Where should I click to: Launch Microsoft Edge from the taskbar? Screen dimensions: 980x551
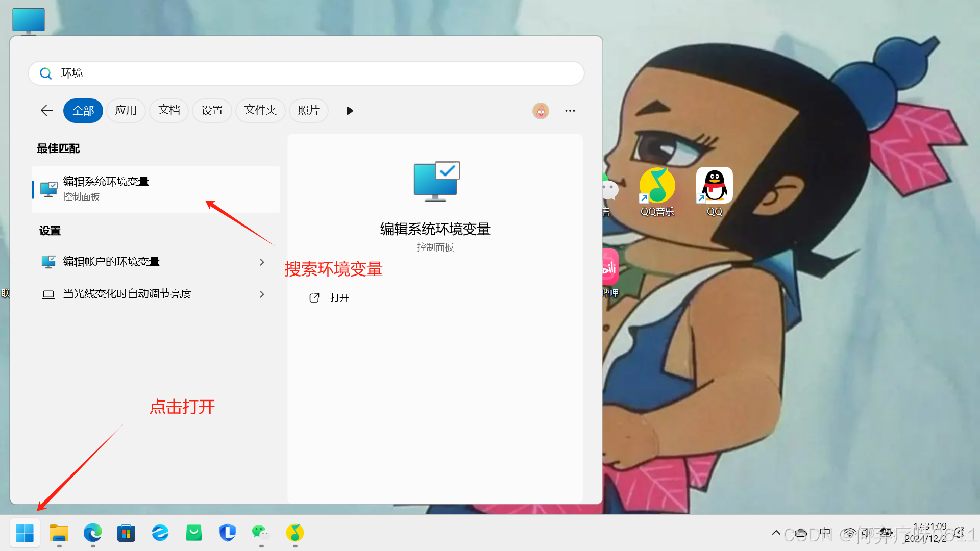pyautogui.click(x=93, y=533)
